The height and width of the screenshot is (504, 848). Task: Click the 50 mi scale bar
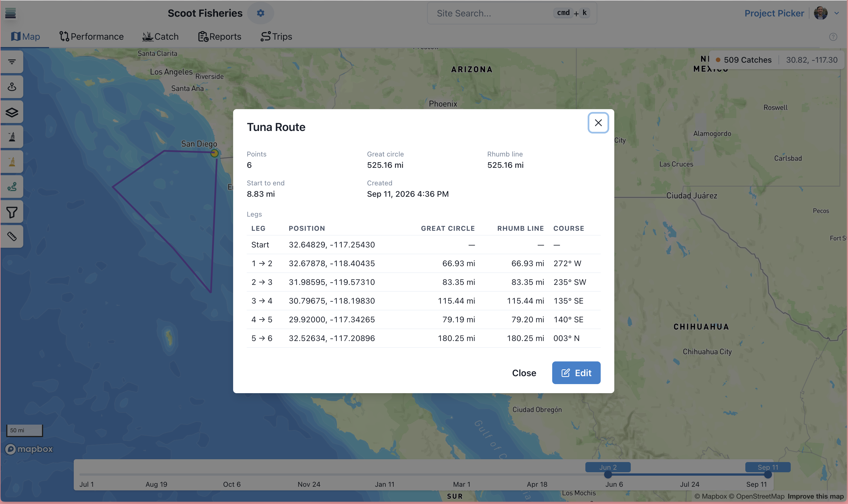24,430
